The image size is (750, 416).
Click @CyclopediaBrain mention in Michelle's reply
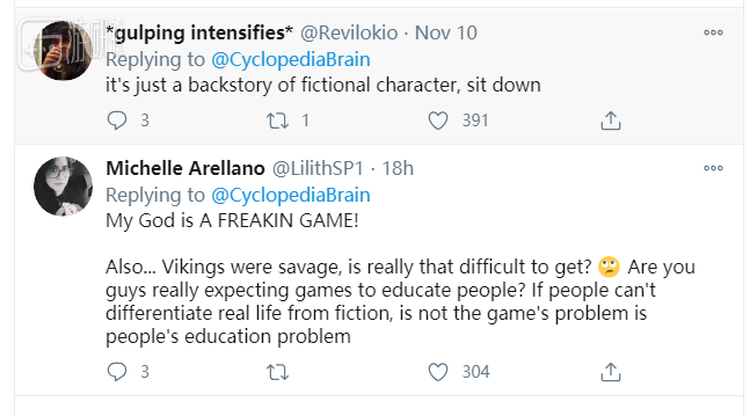point(288,195)
